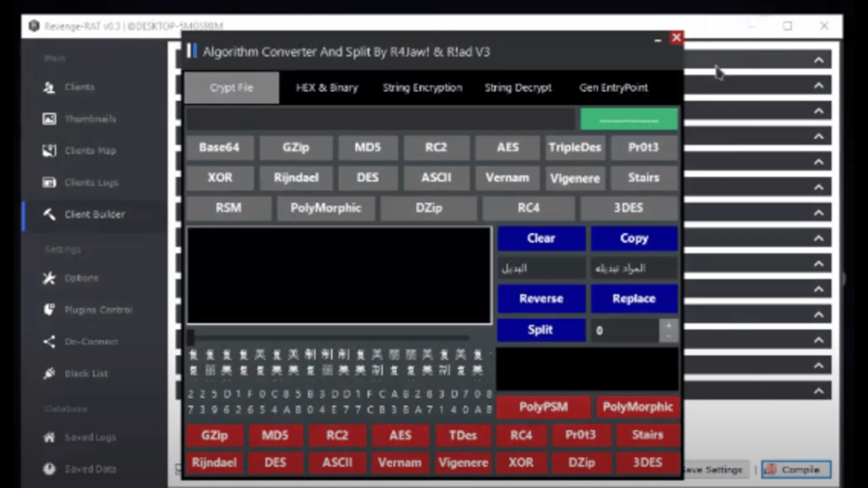Click the split count field showing 0
The width and height of the screenshot is (868, 488).
click(625, 330)
